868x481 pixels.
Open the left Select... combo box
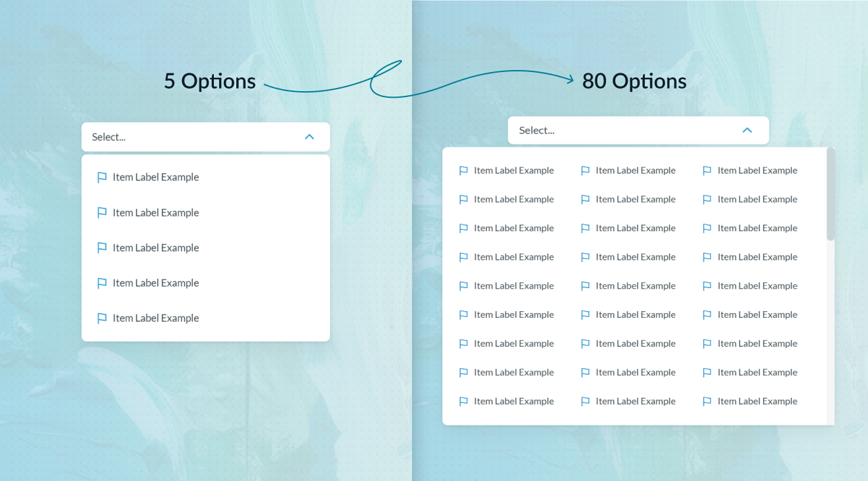[205, 137]
